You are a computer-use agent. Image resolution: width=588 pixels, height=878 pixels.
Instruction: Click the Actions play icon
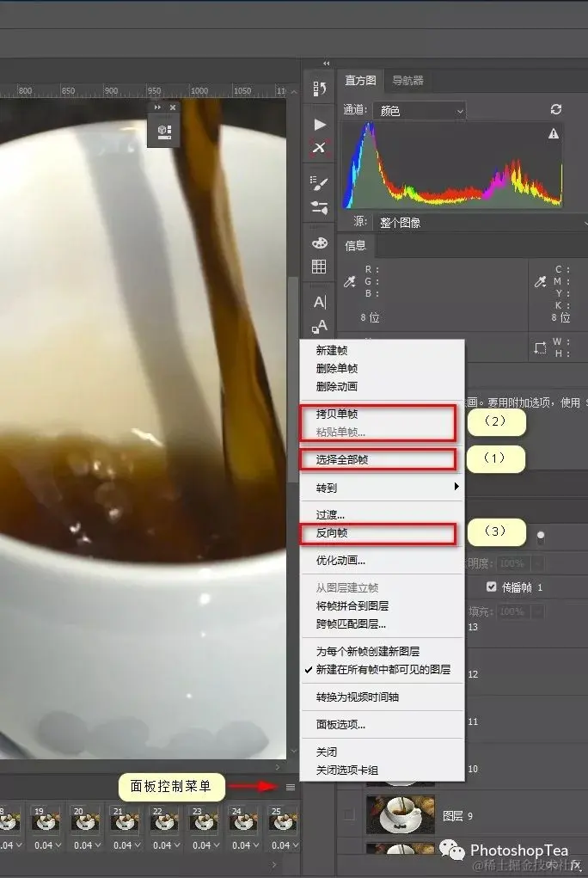[x=320, y=125]
